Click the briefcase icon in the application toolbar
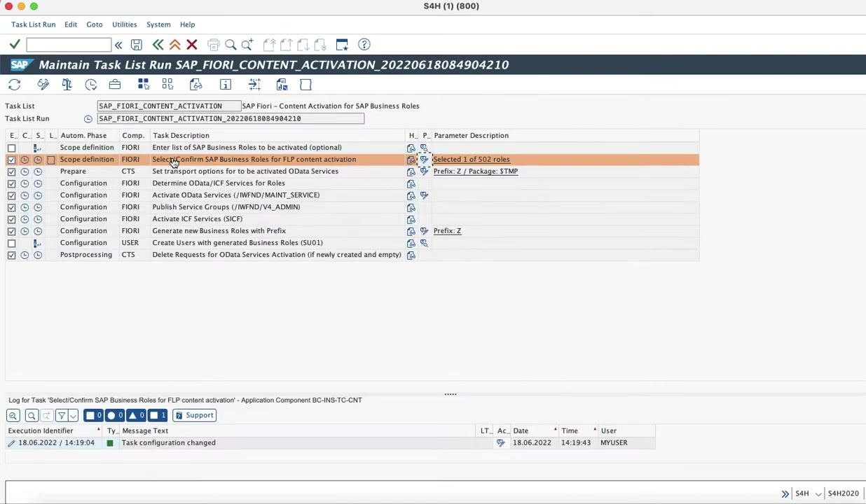Viewport: 866px width, 504px height. (x=115, y=85)
